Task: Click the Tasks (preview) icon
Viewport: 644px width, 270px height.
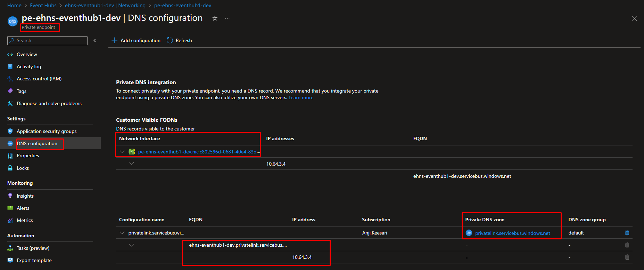Action: [x=10, y=248]
